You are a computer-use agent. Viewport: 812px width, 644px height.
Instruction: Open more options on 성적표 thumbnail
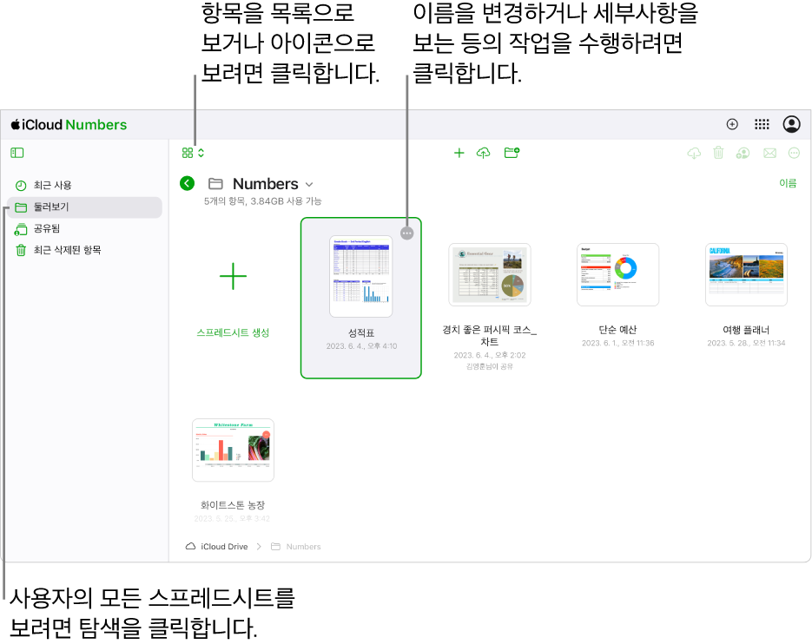[407, 233]
